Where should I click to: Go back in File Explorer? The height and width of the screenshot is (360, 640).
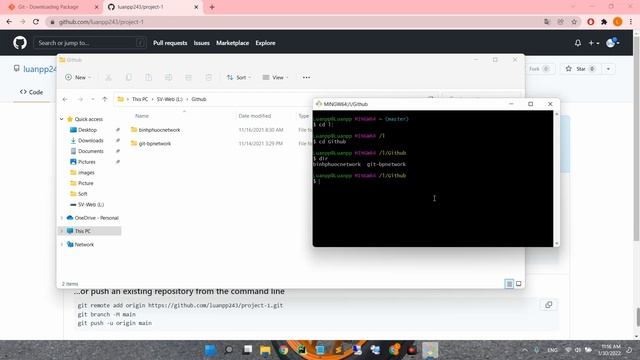(x=65, y=99)
